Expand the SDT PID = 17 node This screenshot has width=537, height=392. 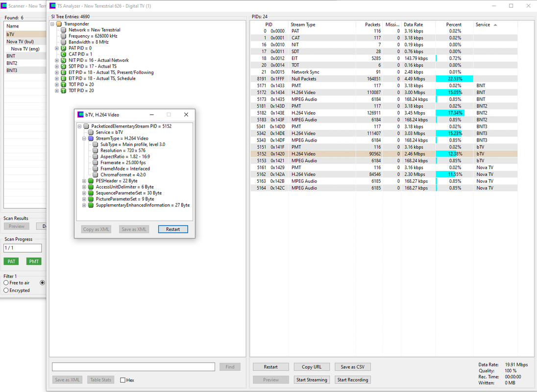point(57,67)
